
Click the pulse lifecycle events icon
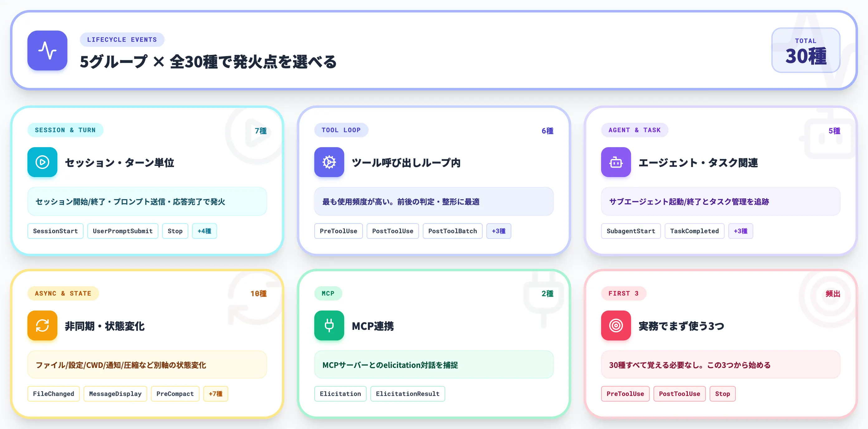click(x=47, y=51)
